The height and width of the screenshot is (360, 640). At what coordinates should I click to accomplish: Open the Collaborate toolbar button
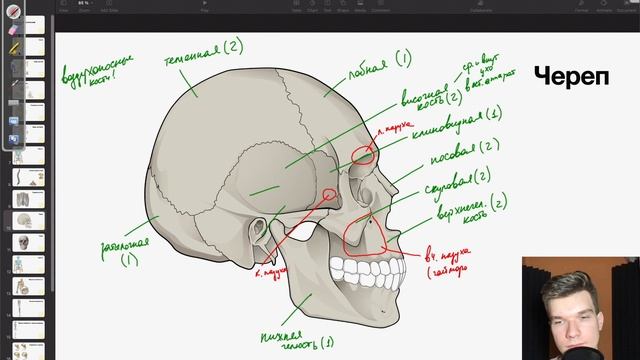481,6
